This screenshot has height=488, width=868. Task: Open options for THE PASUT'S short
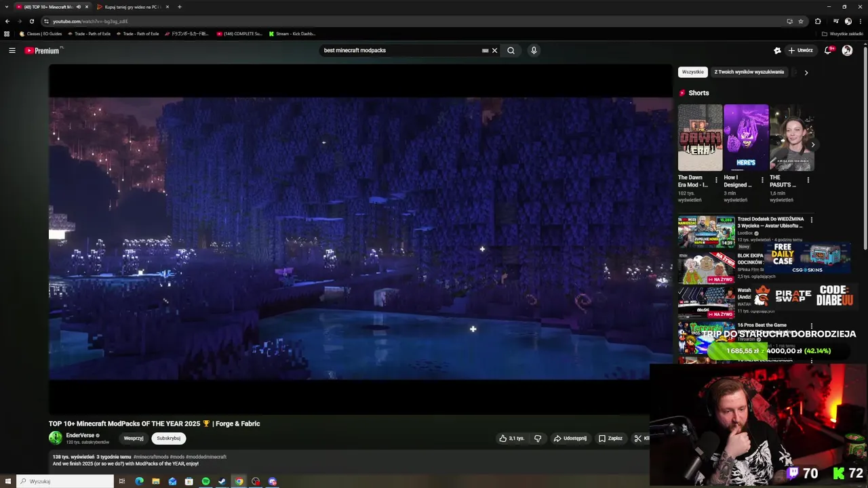tap(808, 180)
